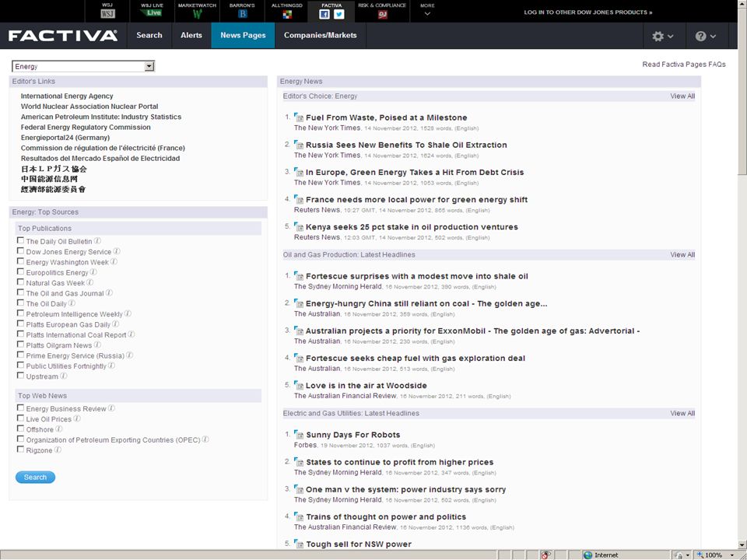The height and width of the screenshot is (560, 747).
Task: Open the WSJ Live product icon
Action: [153, 13]
